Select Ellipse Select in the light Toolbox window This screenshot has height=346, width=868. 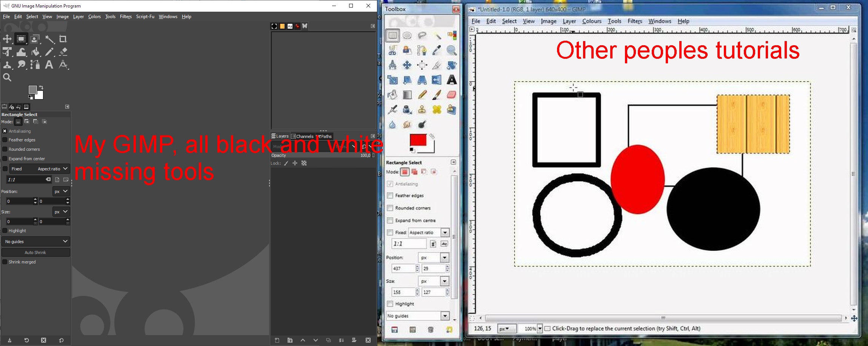[x=407, y=35]
